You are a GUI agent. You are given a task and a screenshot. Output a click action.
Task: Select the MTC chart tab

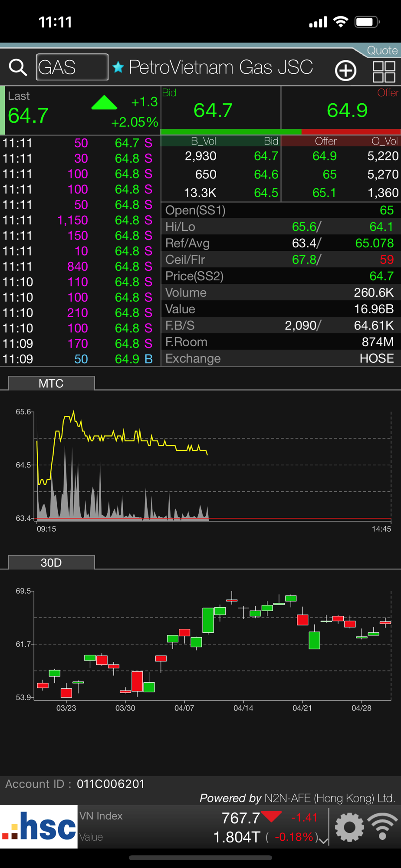pyautogui.click(x=51, y=383)
